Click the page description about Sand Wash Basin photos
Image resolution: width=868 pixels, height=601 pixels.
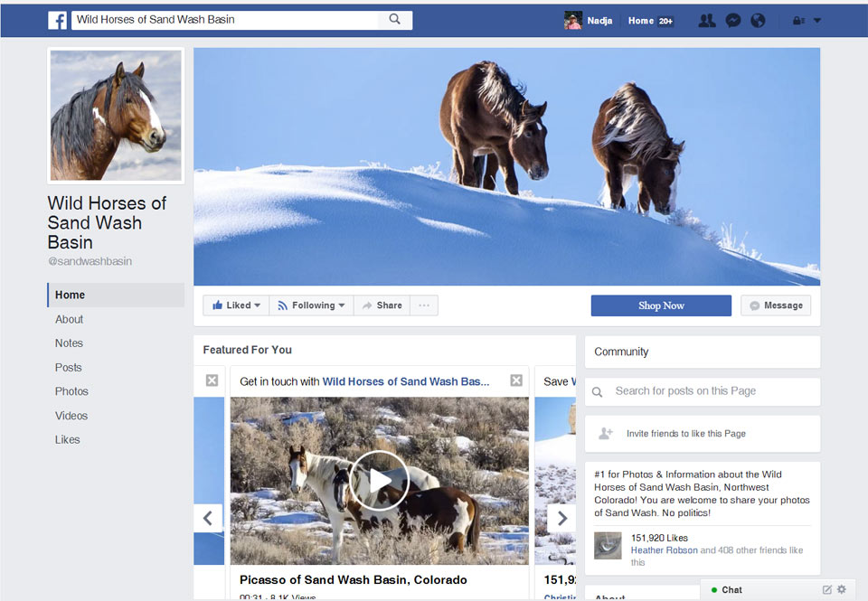(702, 493)
